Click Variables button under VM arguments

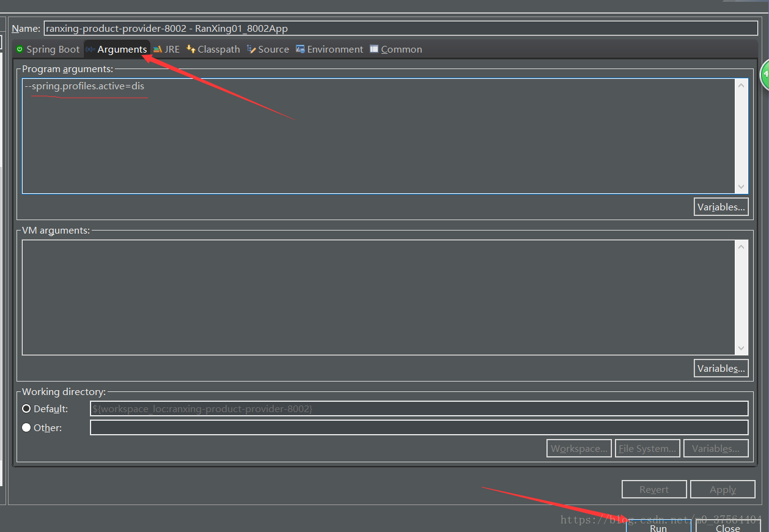721,368
